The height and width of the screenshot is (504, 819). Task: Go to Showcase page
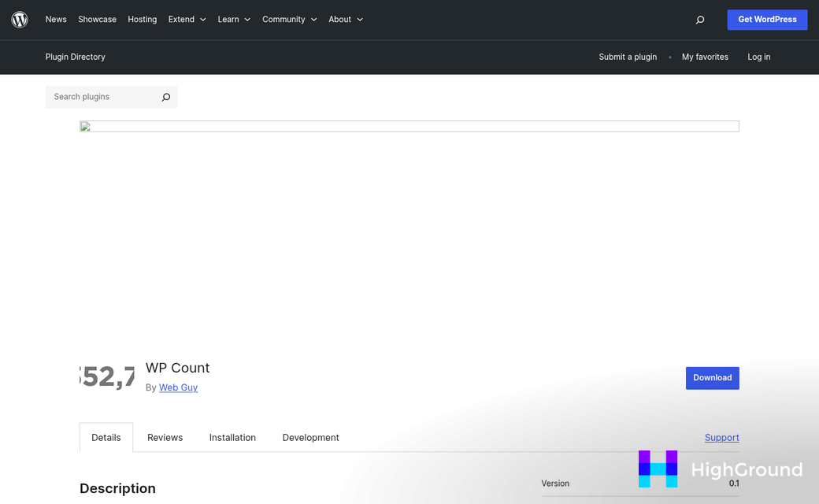[97, 20]
